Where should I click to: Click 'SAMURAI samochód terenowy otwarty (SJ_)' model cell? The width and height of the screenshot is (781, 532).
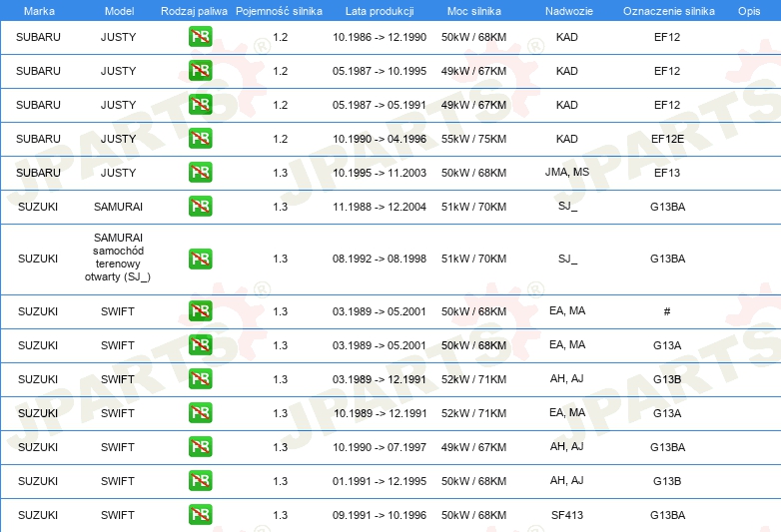(118, 257)
